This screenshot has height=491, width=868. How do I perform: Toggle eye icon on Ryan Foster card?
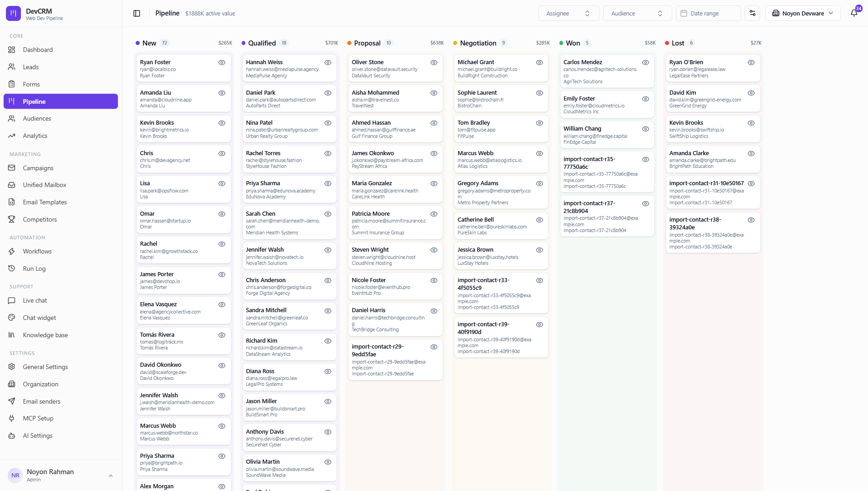[222, 62]
